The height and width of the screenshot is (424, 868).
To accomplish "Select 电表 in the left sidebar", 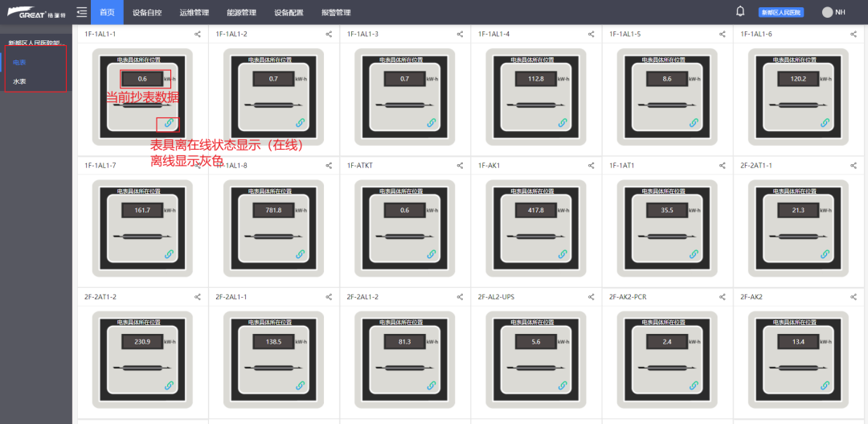I will point(20,62).
